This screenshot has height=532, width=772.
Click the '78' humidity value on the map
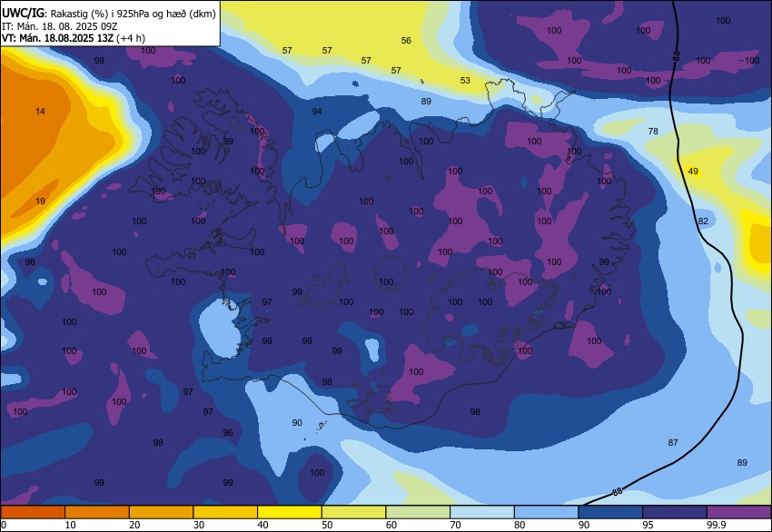653,131
